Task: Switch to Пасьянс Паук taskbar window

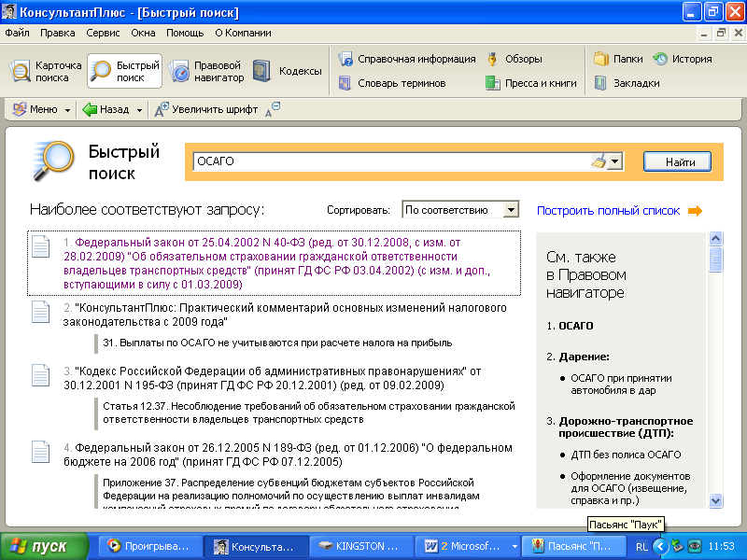Action: pos(573,547)
